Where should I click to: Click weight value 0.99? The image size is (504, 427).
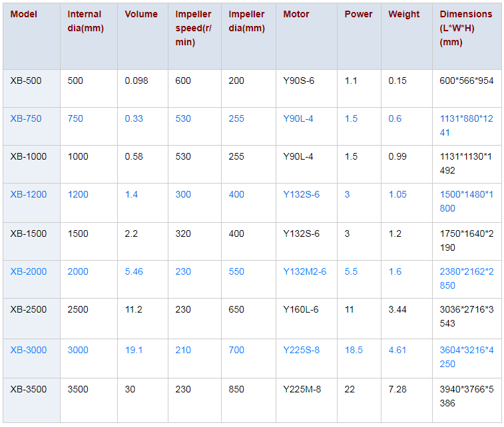click(x=397, y=156)
